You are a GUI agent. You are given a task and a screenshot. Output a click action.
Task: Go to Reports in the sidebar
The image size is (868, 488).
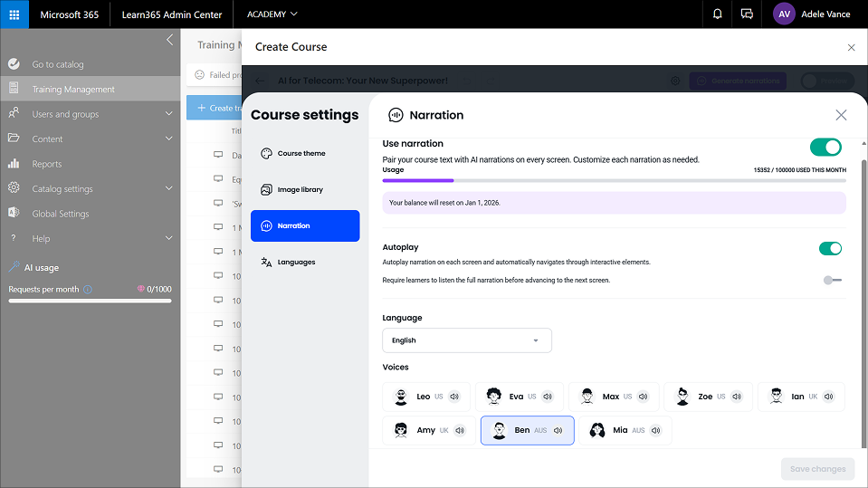pos(47,164)
